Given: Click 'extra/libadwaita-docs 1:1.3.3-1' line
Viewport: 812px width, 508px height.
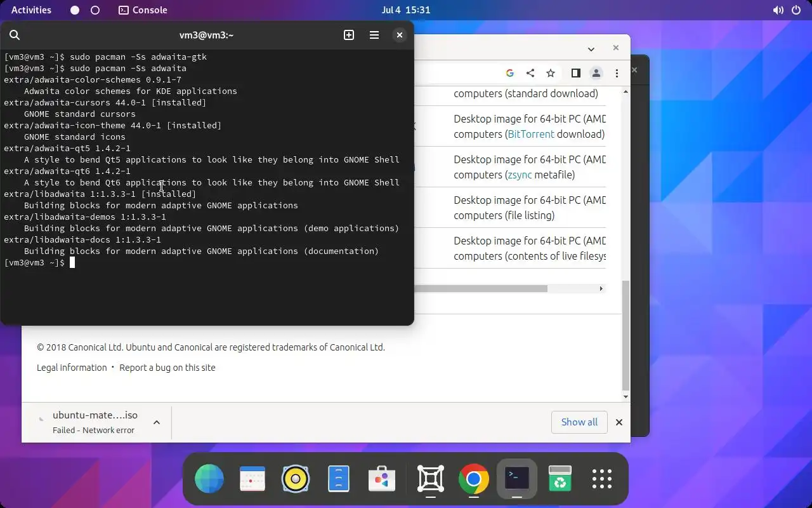Looking at the screenshot, I should point(82,240).
